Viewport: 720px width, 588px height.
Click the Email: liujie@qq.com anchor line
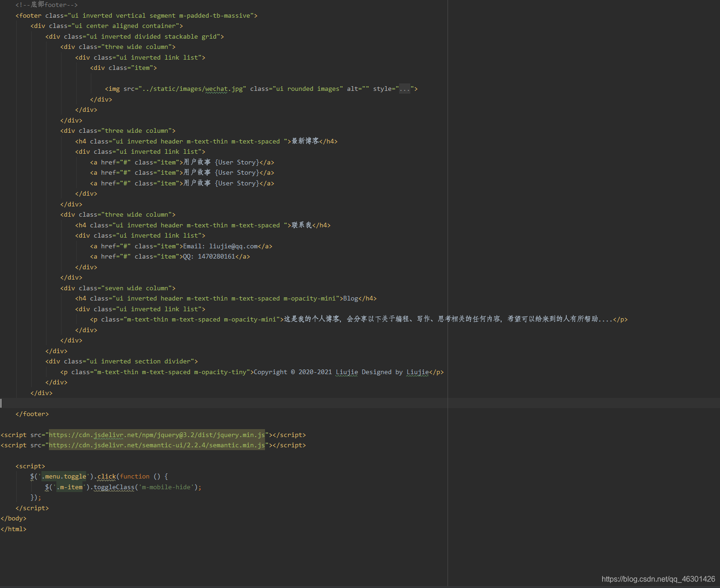181,246
